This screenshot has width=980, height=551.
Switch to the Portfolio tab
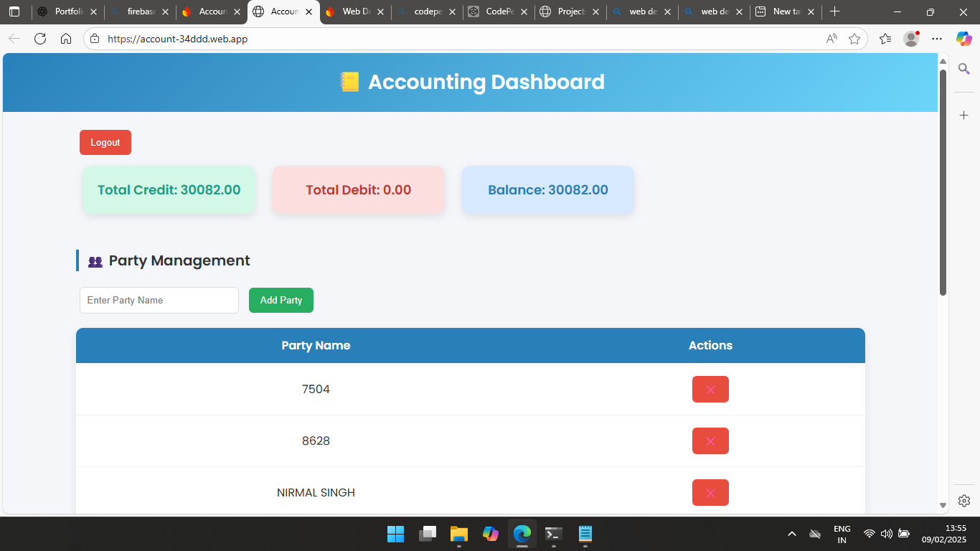(67, 12)
